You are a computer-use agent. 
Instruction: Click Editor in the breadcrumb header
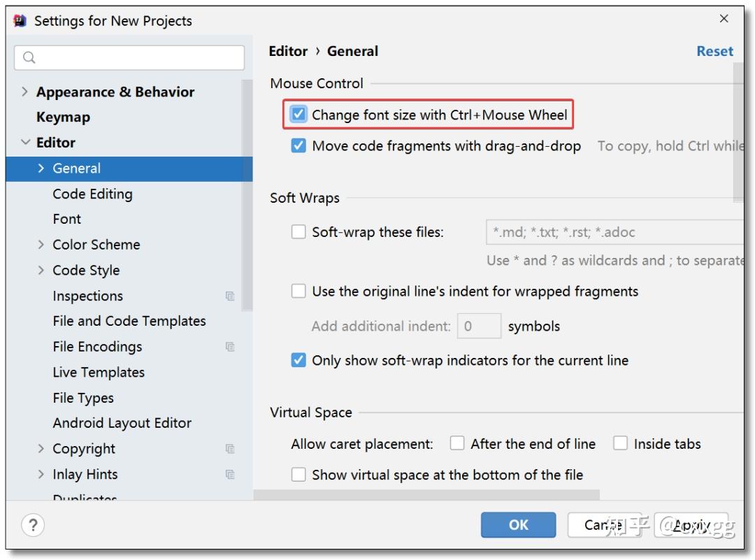[x=287, y=51]
